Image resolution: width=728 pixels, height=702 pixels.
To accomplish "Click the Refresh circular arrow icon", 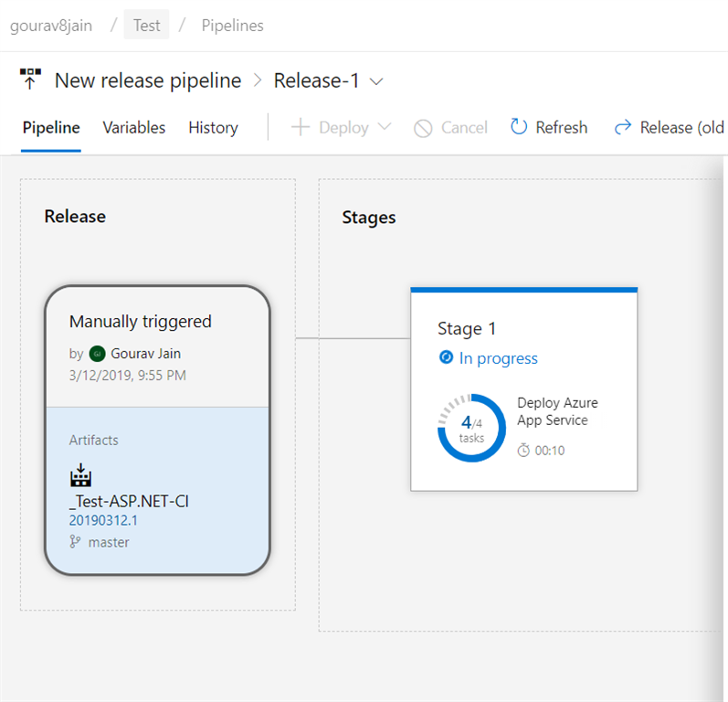I will (x=519, y=127).
